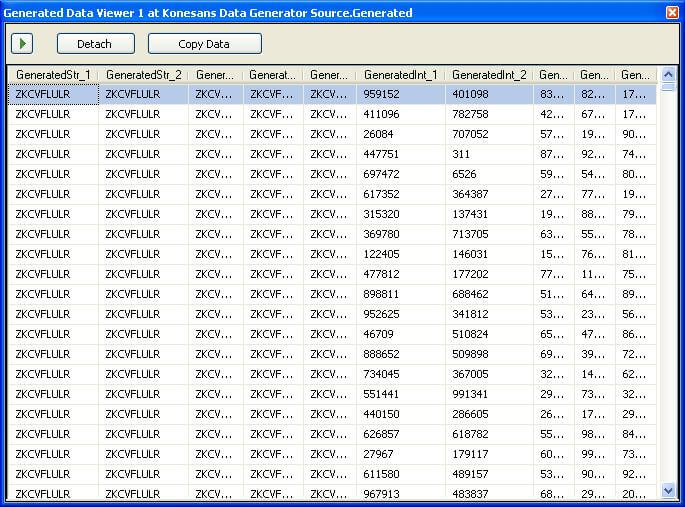
Task: Select cell with value 367005
Action: tap(489, 375)
